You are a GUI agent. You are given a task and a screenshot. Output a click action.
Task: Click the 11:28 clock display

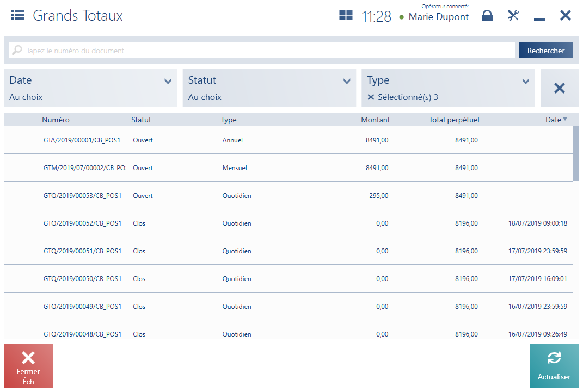pos(376,16)
